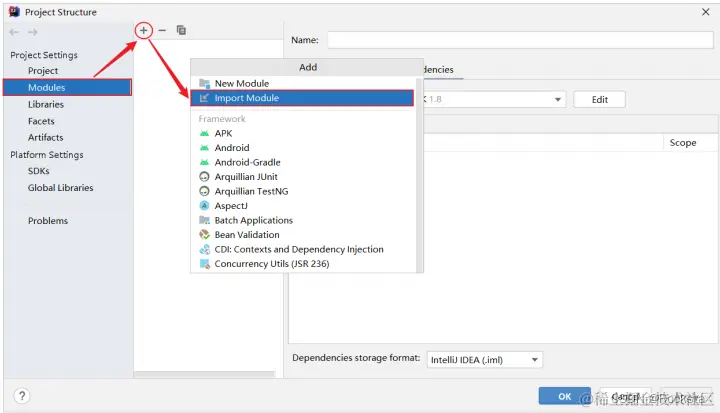Click the Copy module icon

181,30
